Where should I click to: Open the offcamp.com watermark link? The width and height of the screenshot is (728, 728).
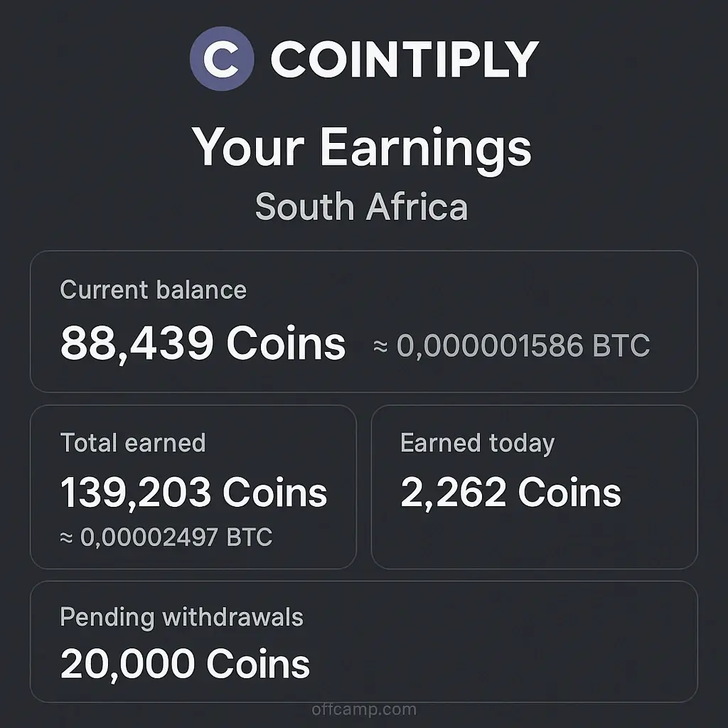(x=364, y=709)
